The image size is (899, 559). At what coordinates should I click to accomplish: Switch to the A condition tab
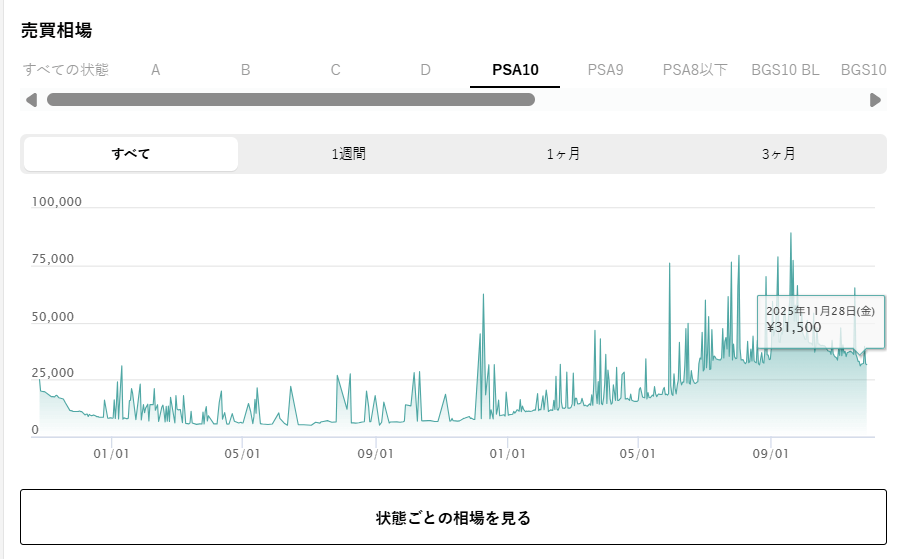coord(156,70)
